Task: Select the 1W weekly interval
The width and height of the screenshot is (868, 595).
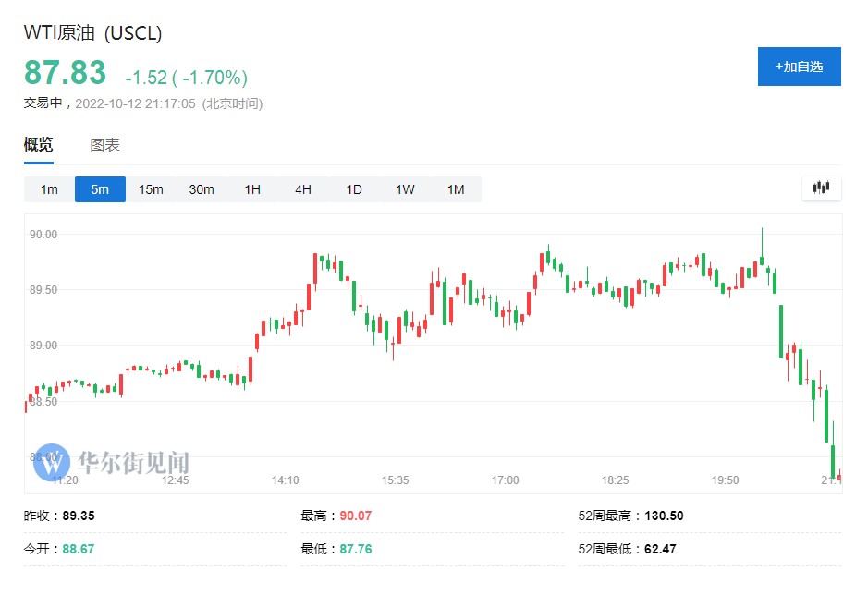Action: pyautogui.click(x=405, y=189)
